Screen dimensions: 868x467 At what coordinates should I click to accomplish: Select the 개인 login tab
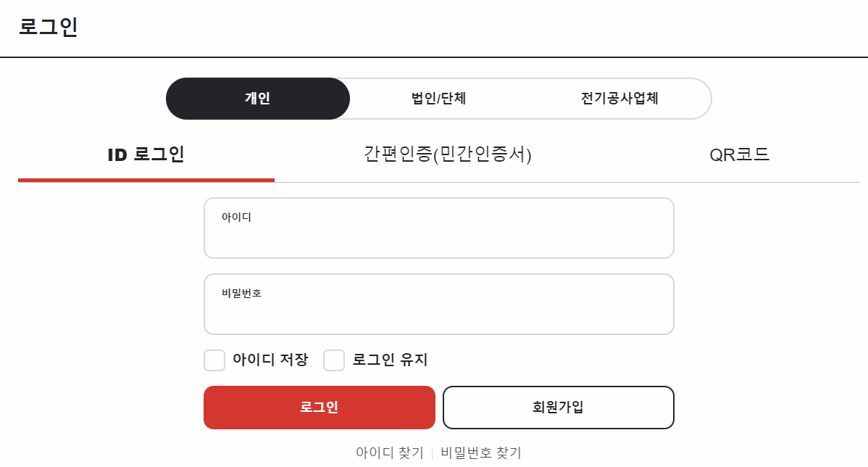tap(258, 99)
